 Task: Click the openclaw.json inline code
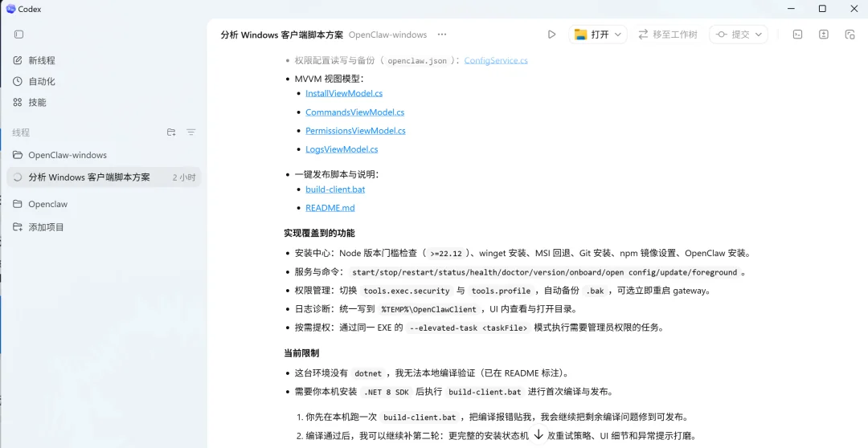[417, 61]
